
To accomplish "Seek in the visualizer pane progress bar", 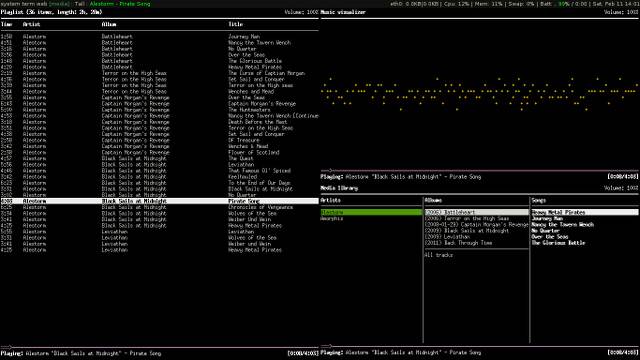I will click(x=480, y=171).
